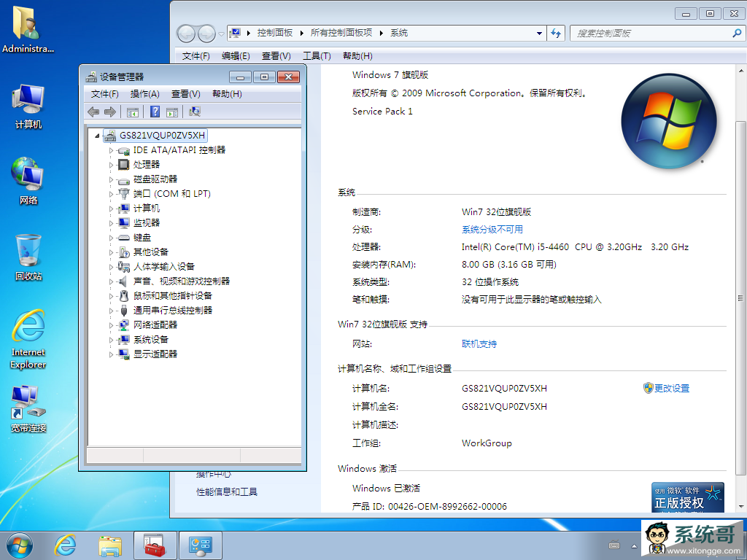Click the genuine Microsoft software (正版授权) badge
Screen dimensions: 747x560
click(x=688, y=497)
